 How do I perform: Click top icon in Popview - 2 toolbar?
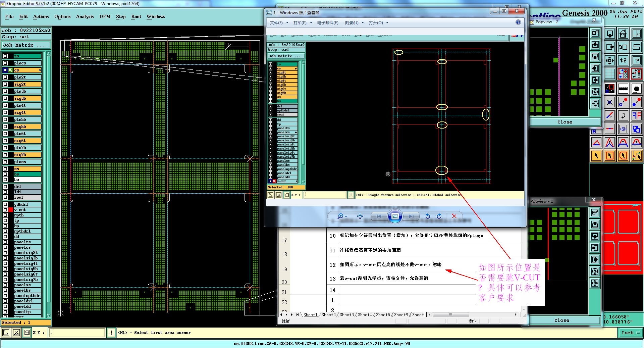[x=595, y=33]
